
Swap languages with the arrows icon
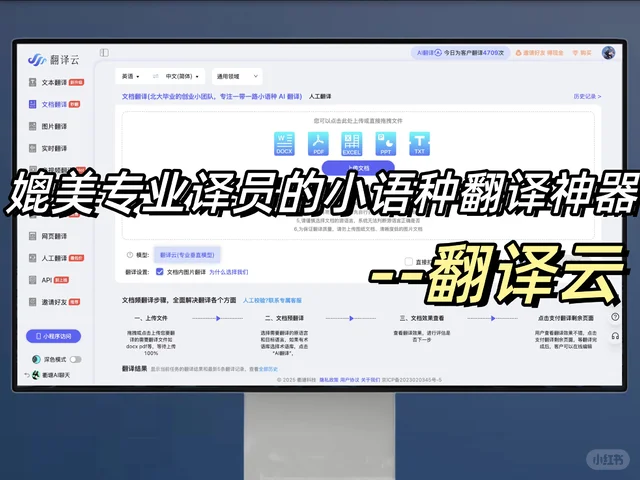[x=154, y=76]
